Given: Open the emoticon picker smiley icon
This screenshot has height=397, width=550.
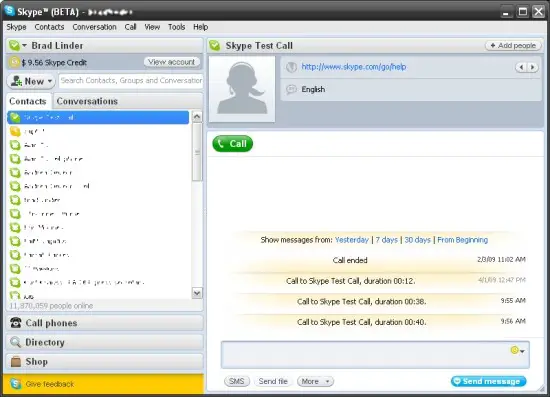Looking at the screenshot, I should 515,350.
